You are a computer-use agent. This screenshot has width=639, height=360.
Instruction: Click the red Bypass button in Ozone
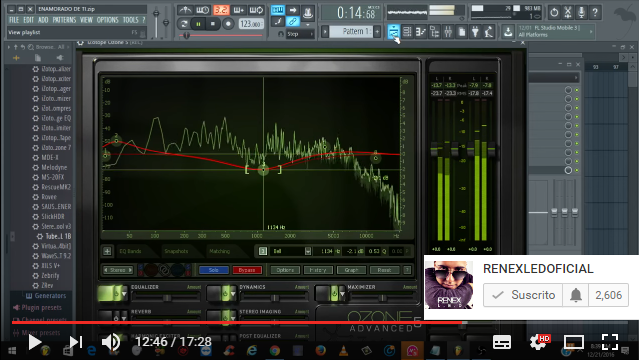[247, 270]
